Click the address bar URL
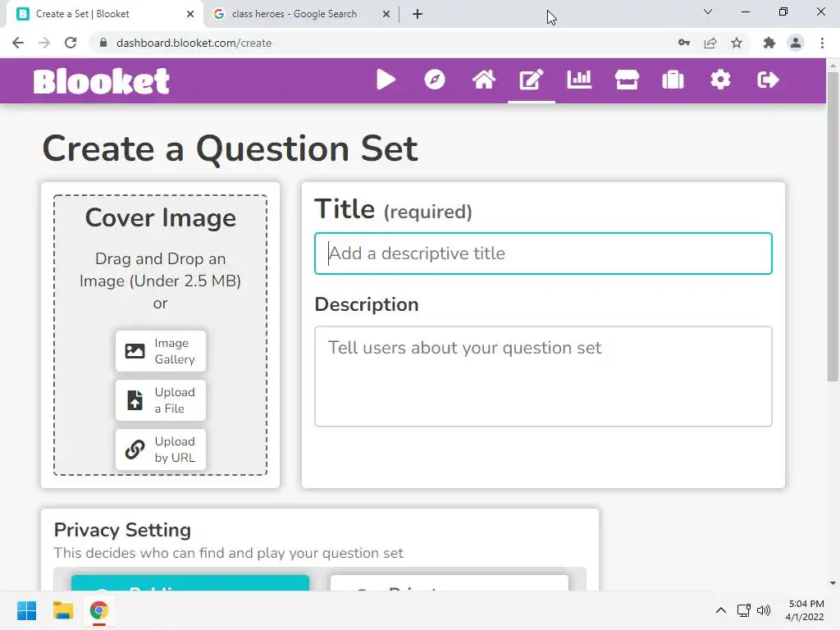Image resolution: width=840 pixels, height=630 pixels. click(x=194, y=43)
